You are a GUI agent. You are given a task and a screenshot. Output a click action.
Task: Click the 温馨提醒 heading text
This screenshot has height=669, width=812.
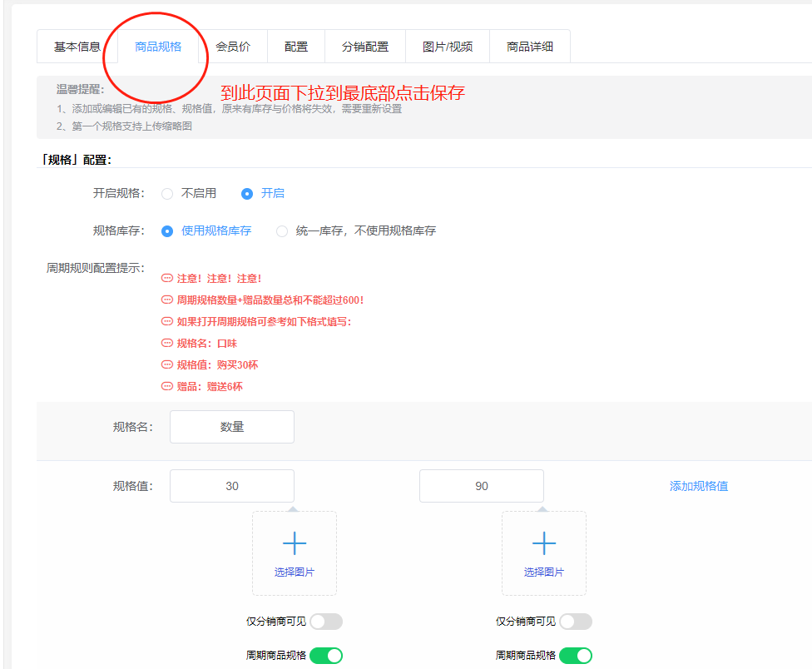80,89
